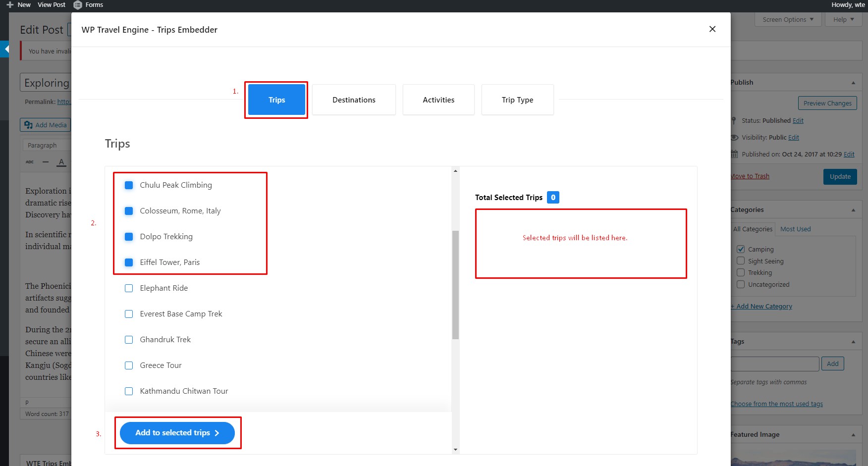This screenshot has height=466, width=868.
Task: Toggle Dolpo Trekking checkbox
Action: click(x=129, y=237)
